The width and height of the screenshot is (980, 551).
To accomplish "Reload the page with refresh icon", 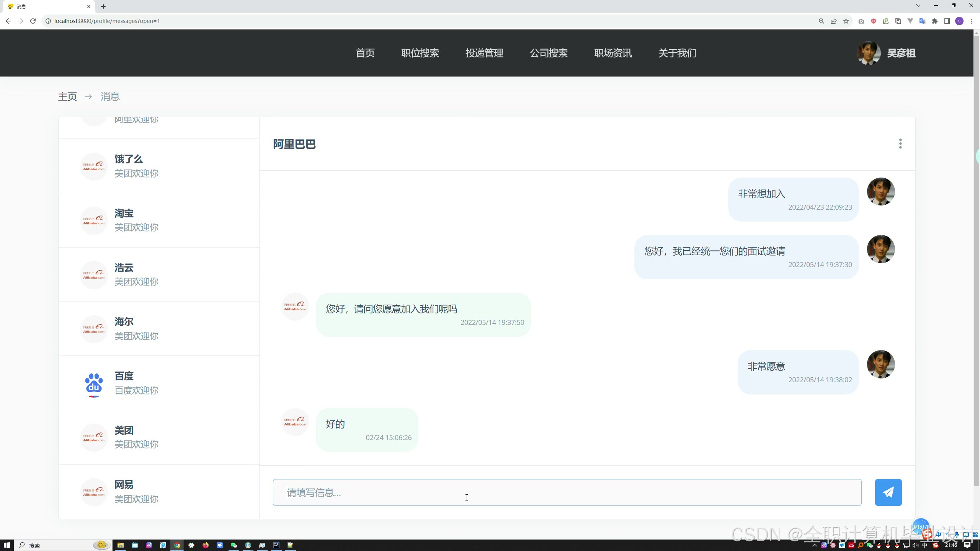I will click(33, 21).
